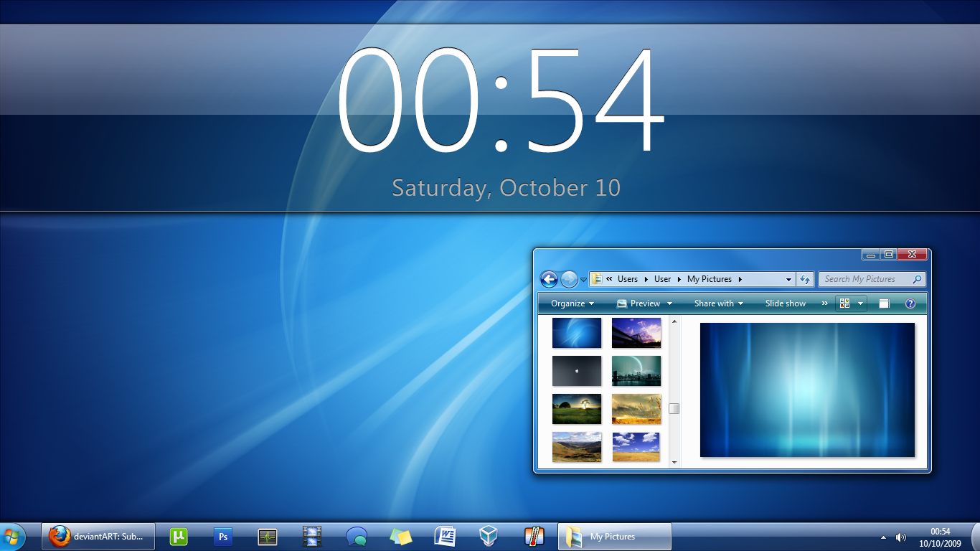Click the file list scrollbar down arrow

click(x=674, y=463)
